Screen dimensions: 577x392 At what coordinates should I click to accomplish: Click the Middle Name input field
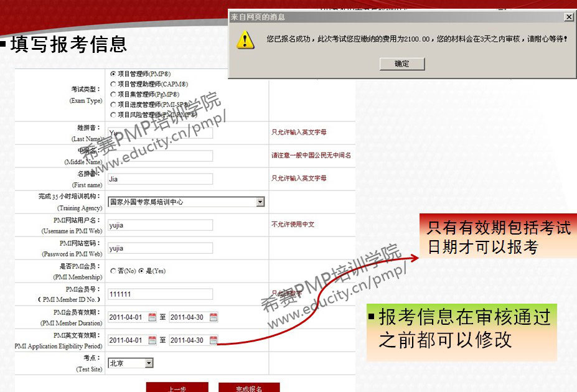(x=160, y=156)
